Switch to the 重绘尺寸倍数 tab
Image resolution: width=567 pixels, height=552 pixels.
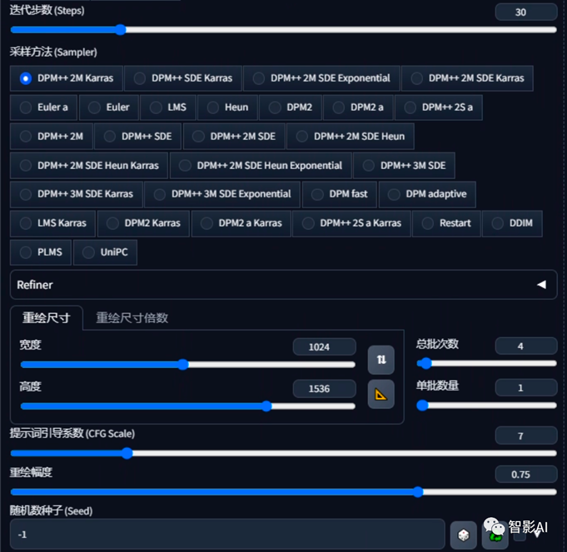132,318
